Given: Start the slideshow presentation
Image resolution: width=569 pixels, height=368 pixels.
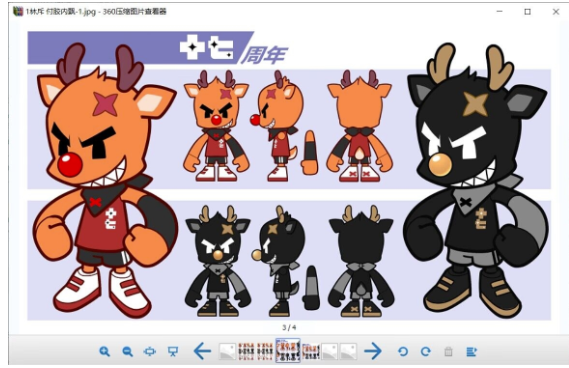Looking at the screenshot, I should click(173, 351).
